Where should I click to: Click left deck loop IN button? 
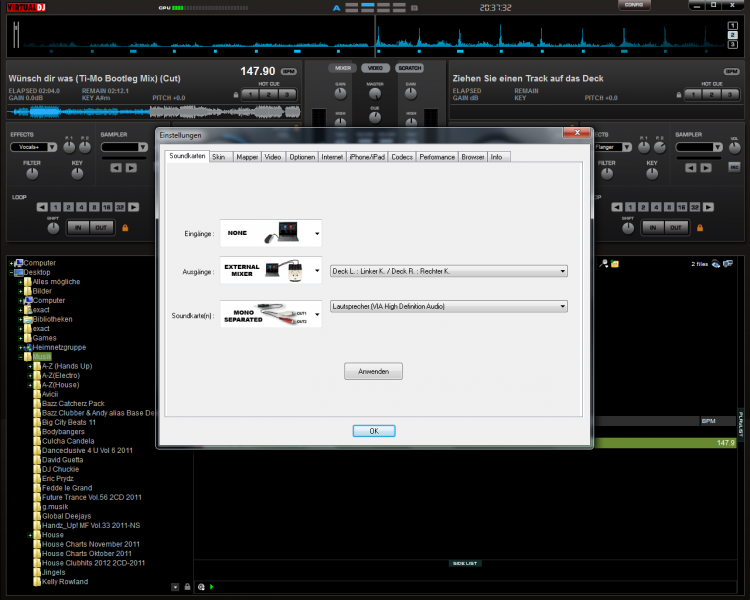click(x=78, y=228)
